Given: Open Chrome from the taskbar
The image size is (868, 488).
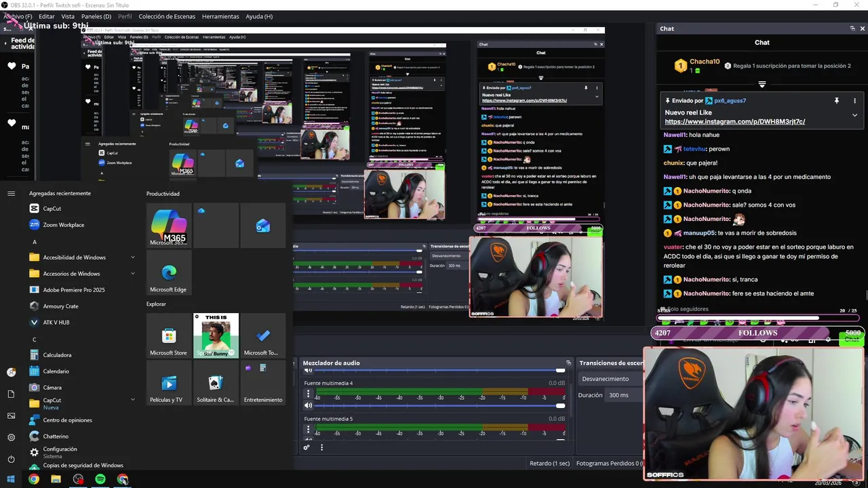Looking at the screenshot, I should [x=33, y=479].
